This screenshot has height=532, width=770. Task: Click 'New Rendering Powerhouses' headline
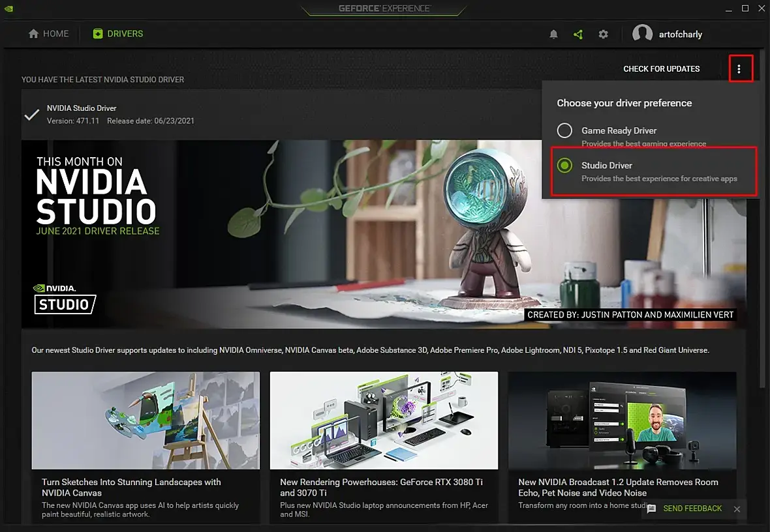tap(381, 487)
